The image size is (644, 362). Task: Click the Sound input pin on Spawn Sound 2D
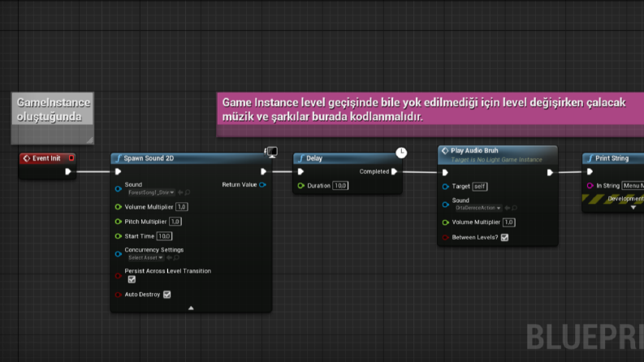(119, 189)
